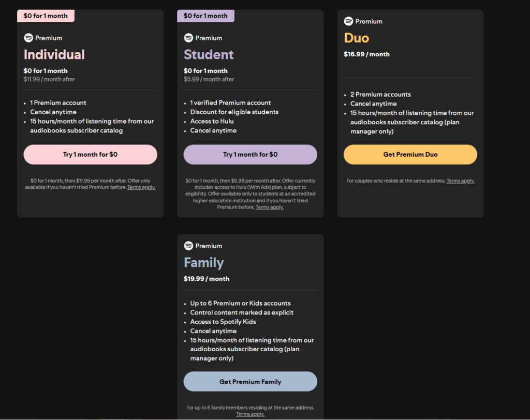Click the Get Premium Family button
This screenshot has width=530, height=420.
tap(250, 382)
